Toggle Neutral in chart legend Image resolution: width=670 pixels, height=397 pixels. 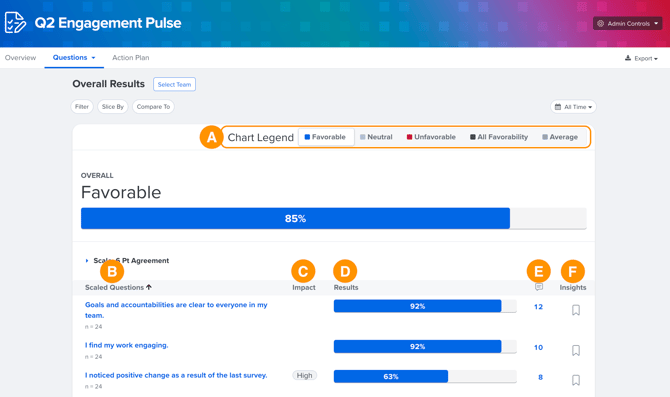[x=376, y=137]
